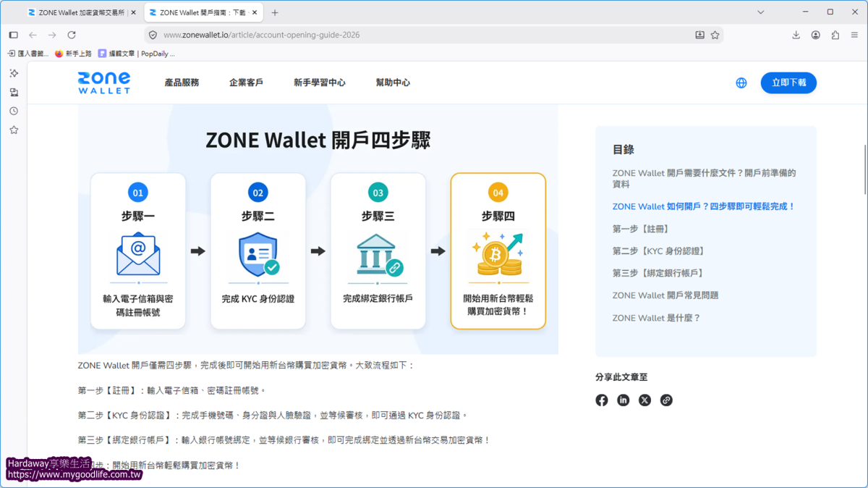Viewport: 868px width, 488px height.
Task: Jump to ZONE Wallet 是什麼？ contents link
Action: click(x=656, y=318)
